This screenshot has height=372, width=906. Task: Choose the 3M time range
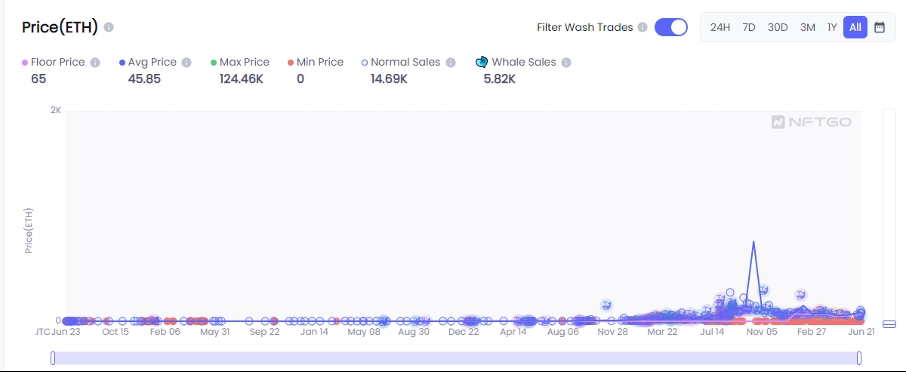coord(808,27)
